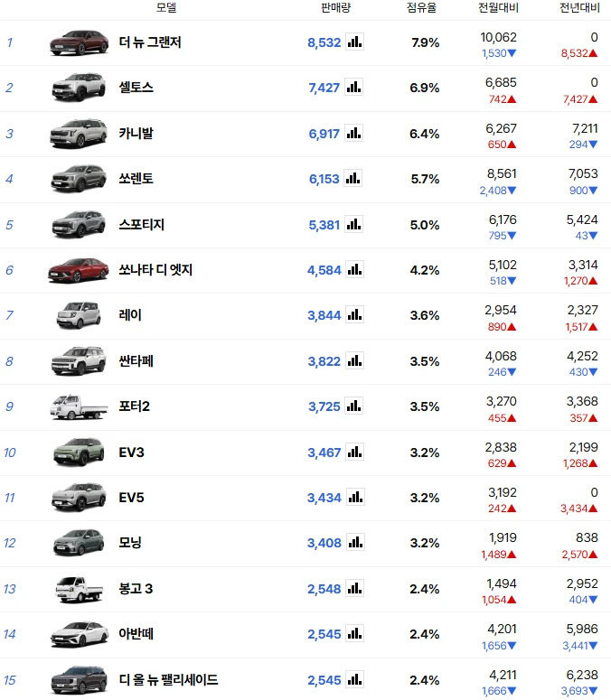611x700 pixels.
Task: Click market share value 7.9%
Action: [x=426, y=42]
